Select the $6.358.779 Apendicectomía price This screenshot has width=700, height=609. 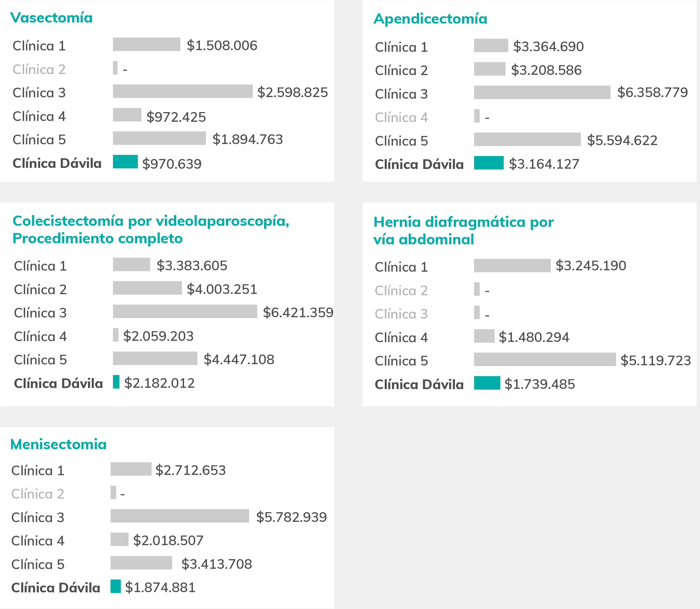click(x=653, y=92)
